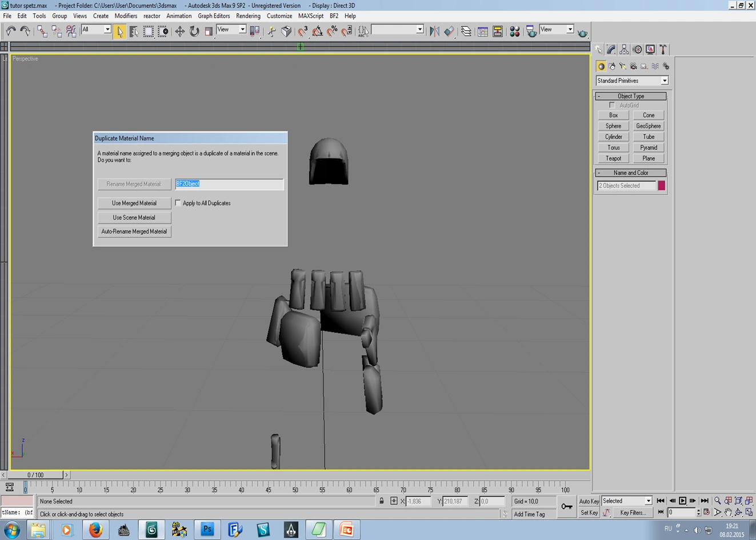Switch to Cameras category icon
The height and width of the screenshot is (540, 756).
tap(633, 66)
